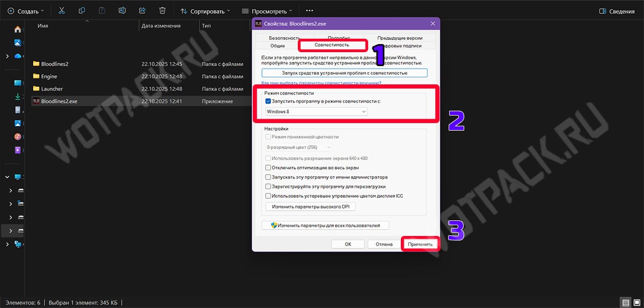Expand the Просмотреть view dropdown
This screenshot has width=644, height=308.
tap(267, 11)
